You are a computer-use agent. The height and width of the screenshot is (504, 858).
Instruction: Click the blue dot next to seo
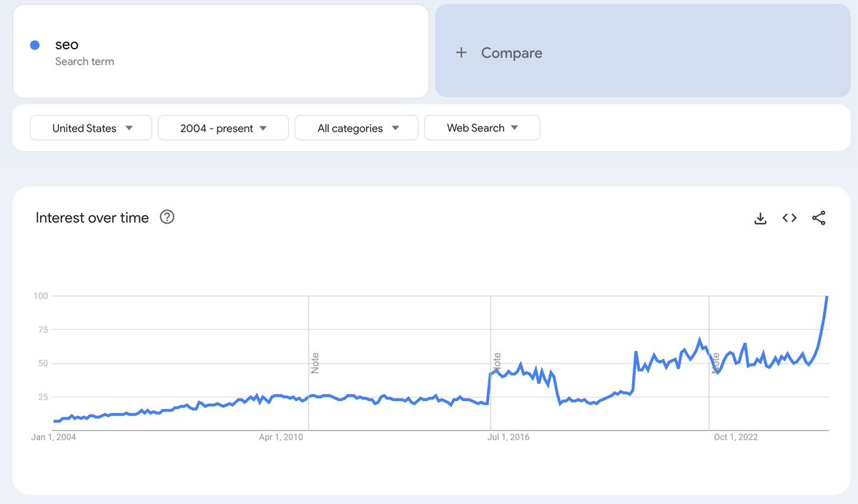tap(34, 45)
